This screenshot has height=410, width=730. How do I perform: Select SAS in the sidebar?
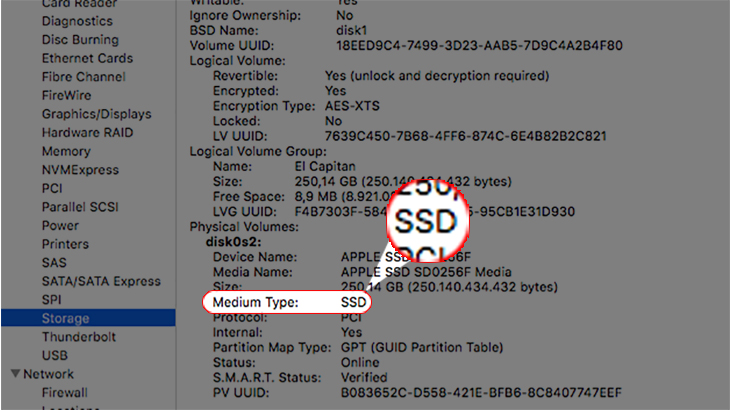54,263
